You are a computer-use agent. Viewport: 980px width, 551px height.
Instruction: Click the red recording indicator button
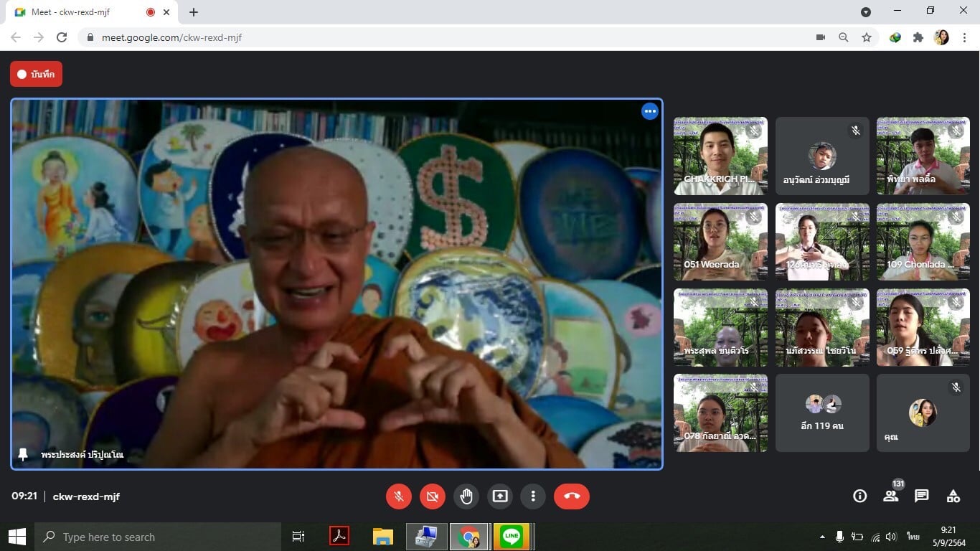(36, 74)
